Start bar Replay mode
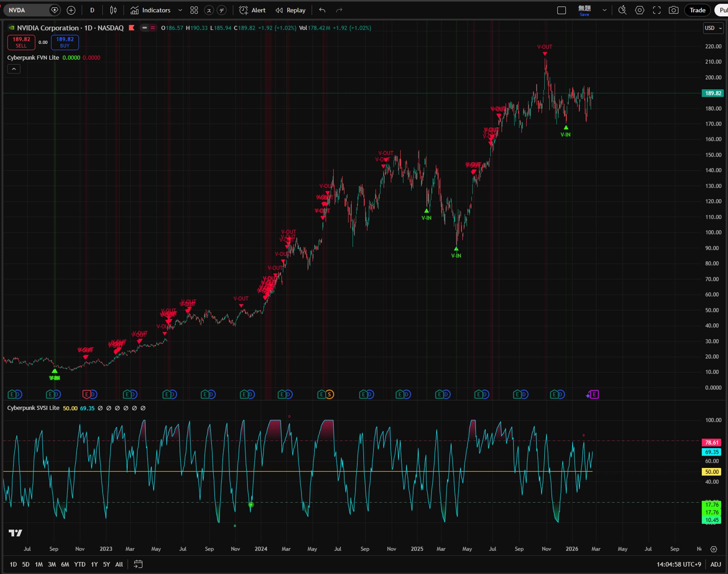 click(290, 10)
